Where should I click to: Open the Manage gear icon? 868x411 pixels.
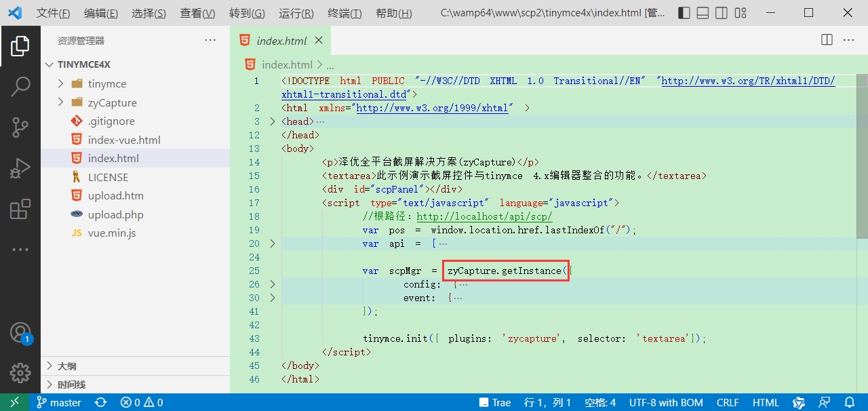[20, 372]
